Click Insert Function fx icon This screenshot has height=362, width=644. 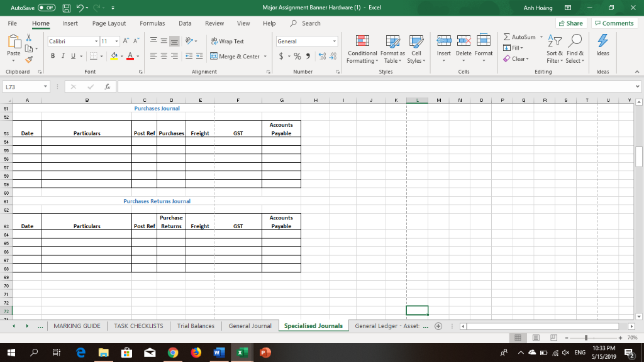pyautogui.click(x=108, y=87)
